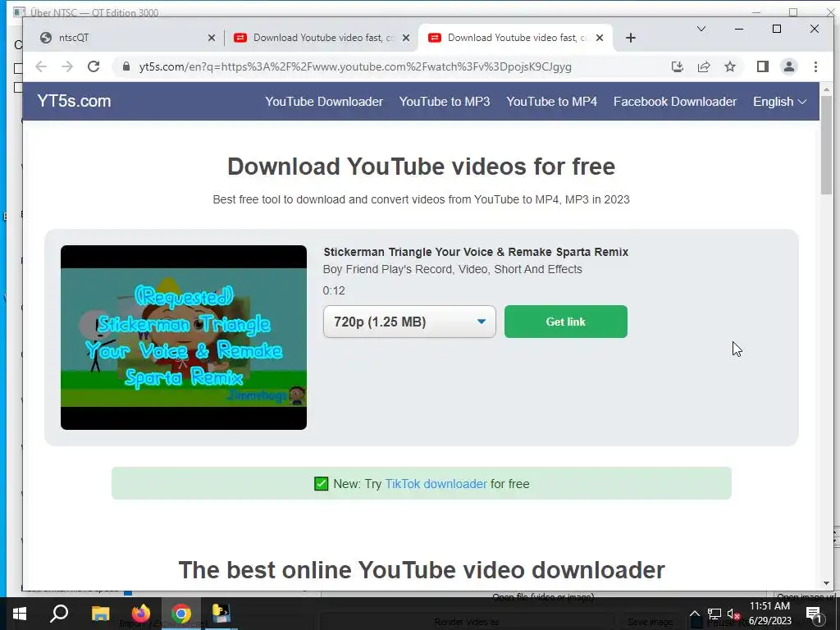
Task: Click the scrollbar up arrow
Action: pyautogui.click(x=826, y=89)
